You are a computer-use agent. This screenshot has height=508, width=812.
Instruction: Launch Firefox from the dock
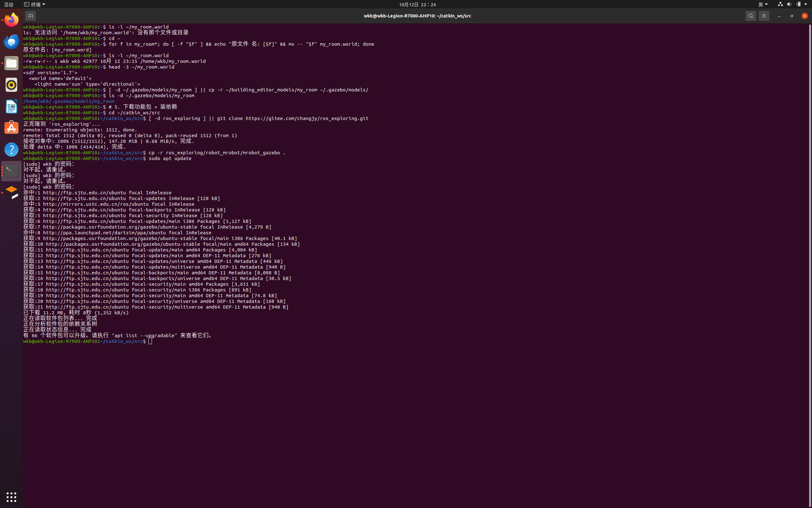point(11,20)
